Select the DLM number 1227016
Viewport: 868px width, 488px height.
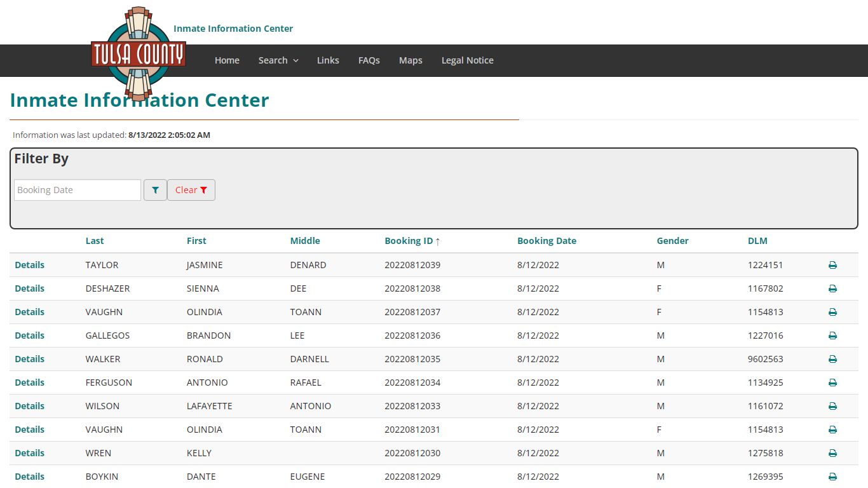[766, 335]
